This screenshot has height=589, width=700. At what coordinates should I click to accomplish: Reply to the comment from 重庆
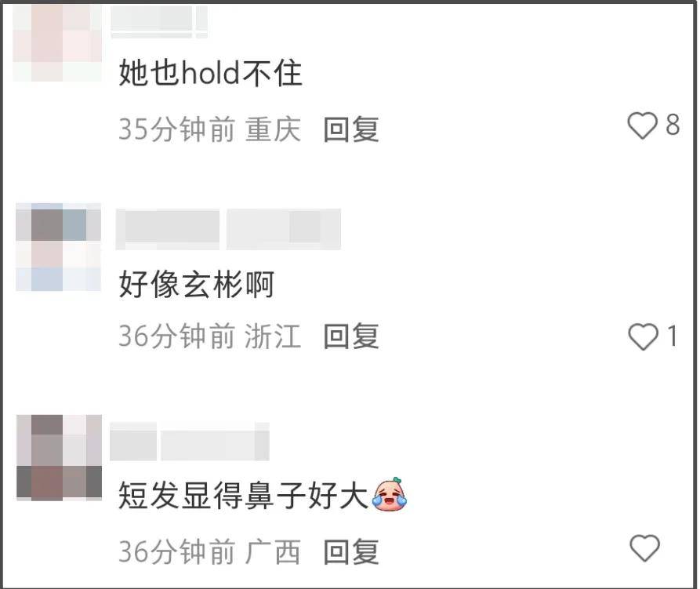(x=351, y=129)
